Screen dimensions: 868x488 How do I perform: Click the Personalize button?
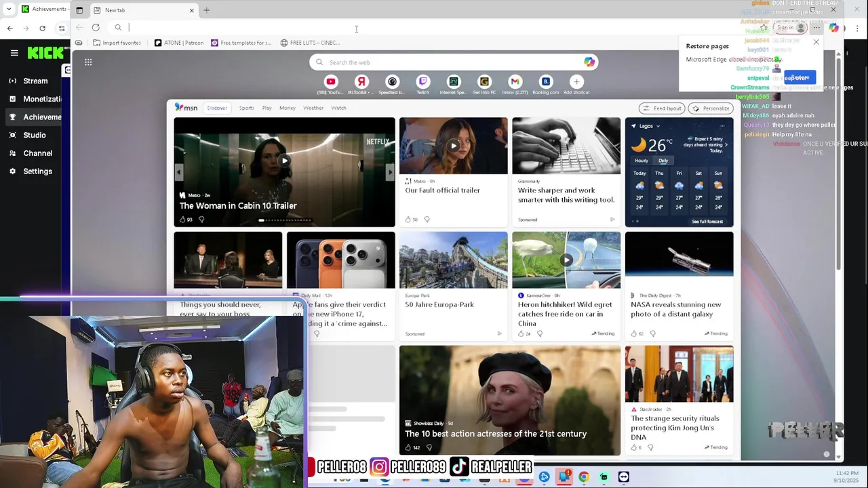pos(711,108)
